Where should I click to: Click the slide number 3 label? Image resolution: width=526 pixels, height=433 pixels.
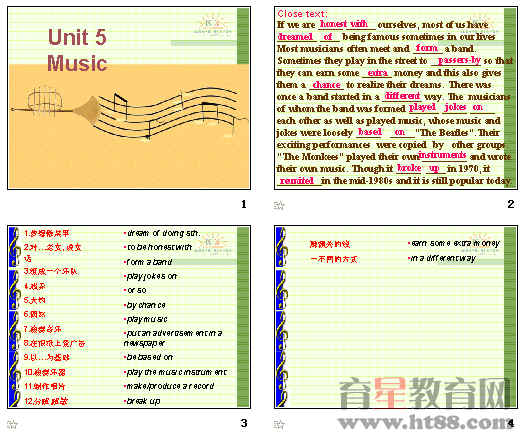tap(244, 423)
